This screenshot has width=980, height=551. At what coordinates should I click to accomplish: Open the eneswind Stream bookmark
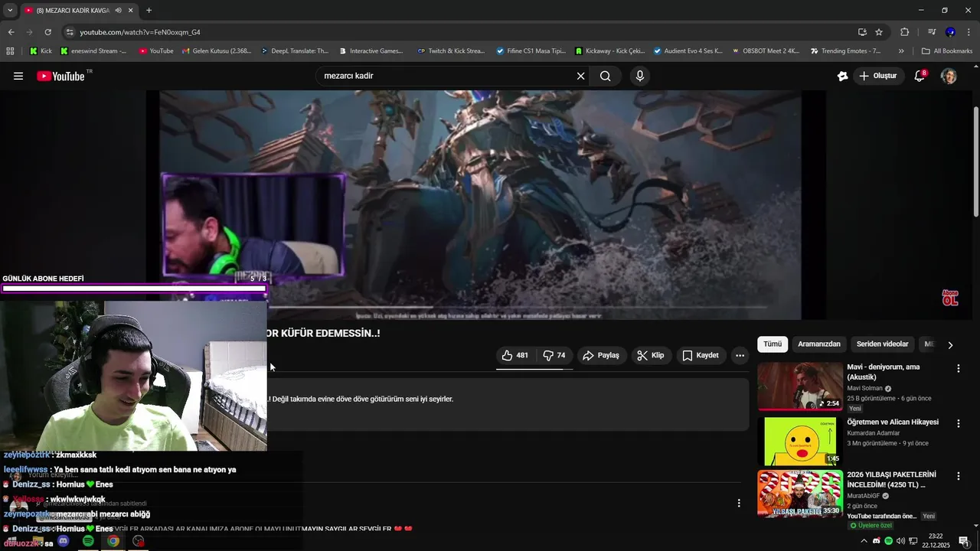pyautogui.click(x=93, y=51)
